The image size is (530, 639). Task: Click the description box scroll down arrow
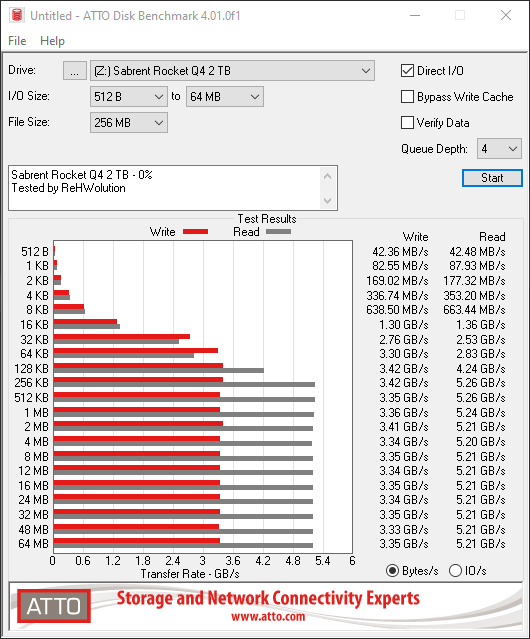tap(328, 201)
